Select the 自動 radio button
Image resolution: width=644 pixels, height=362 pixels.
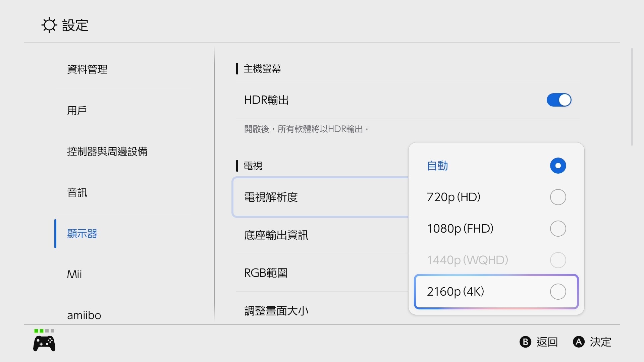558,166
